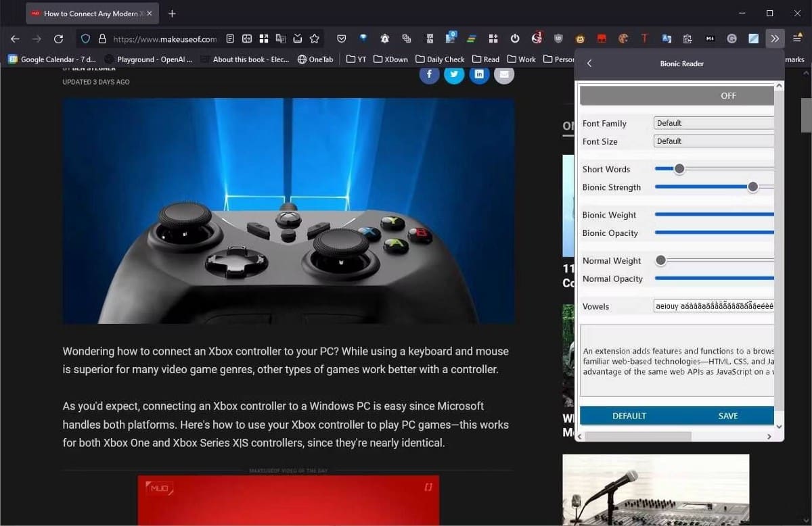Click the site lock security icon
The width and height of the screenshot is (812, 526).
pos(102,39)
